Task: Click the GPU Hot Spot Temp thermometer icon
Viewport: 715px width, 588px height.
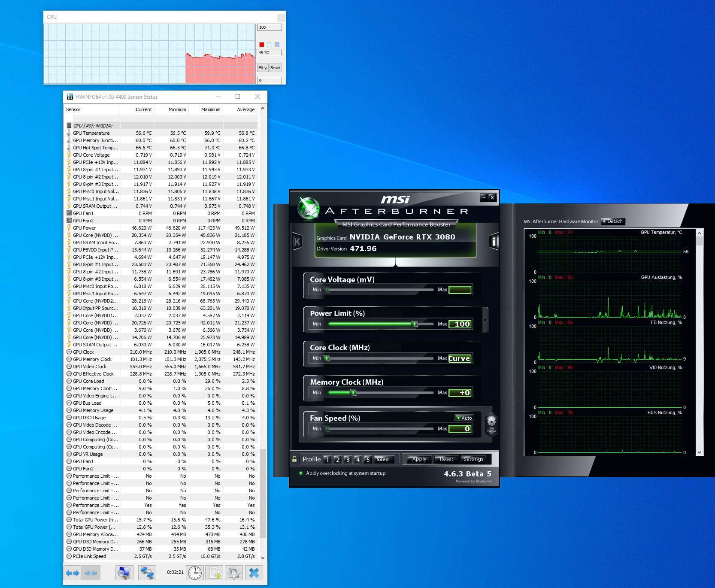Action: pos(69,148)
